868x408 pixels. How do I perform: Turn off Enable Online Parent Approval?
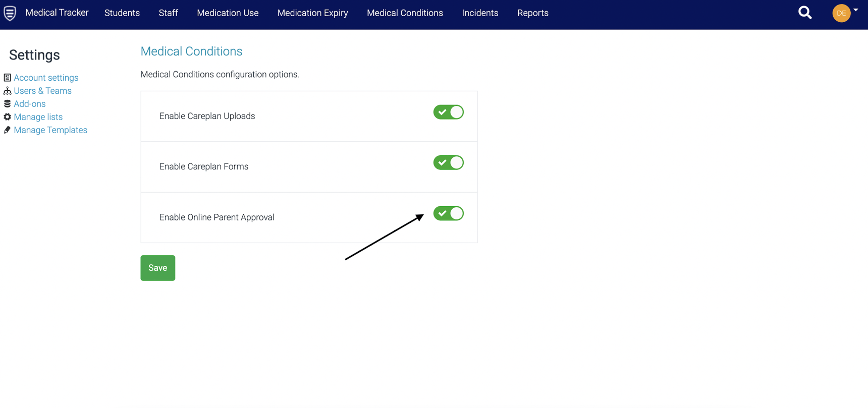click(448, 213)
